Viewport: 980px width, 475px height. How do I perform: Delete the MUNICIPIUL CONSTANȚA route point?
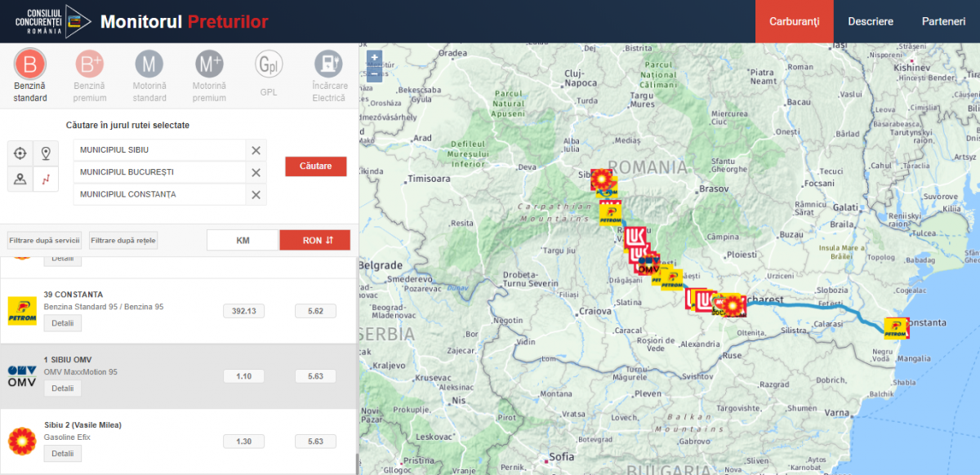(256, 194)
